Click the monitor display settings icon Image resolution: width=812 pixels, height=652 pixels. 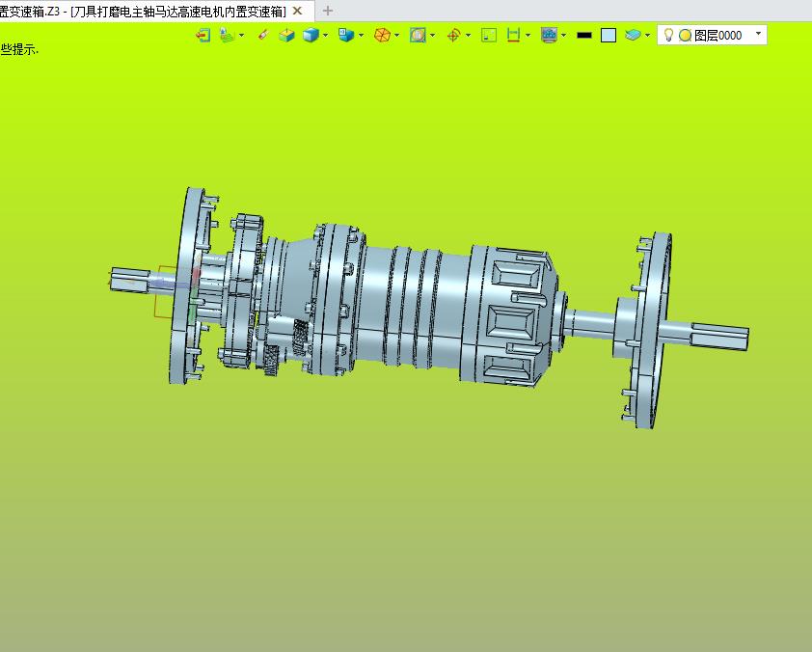(549, 36)
